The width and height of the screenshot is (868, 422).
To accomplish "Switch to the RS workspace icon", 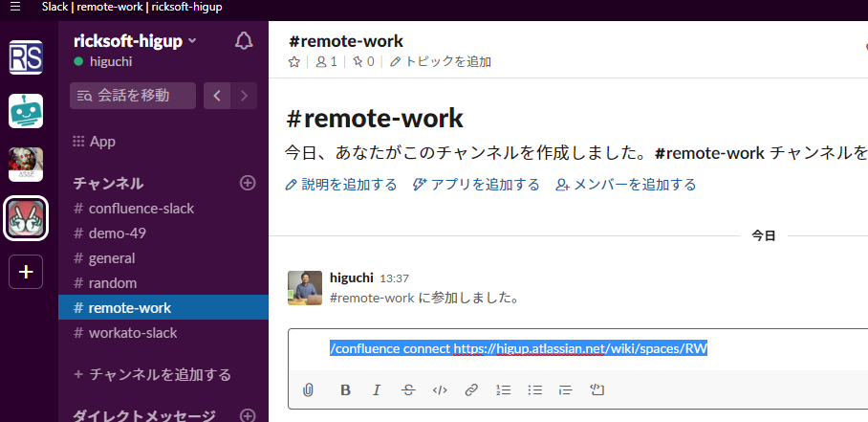I will tap(26, 57).
